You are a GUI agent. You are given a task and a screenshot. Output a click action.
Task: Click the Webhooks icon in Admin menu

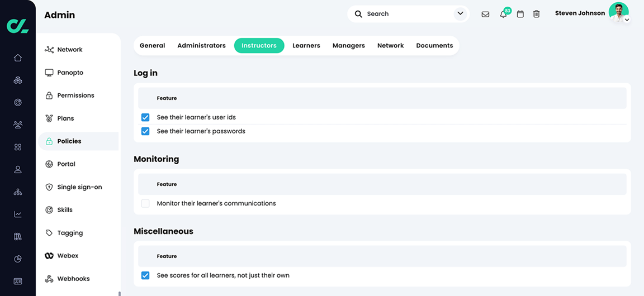point(49,279)
